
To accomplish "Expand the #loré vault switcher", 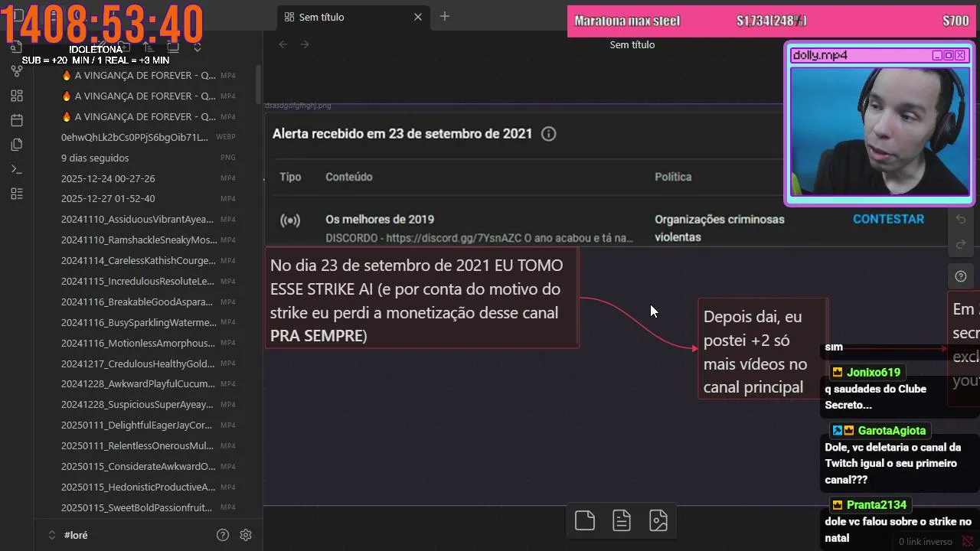I will point(69,535).
